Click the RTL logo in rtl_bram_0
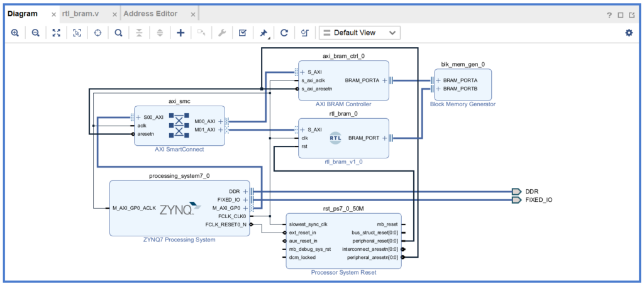Viewport: 644px width, 286px height. point(336,138)
